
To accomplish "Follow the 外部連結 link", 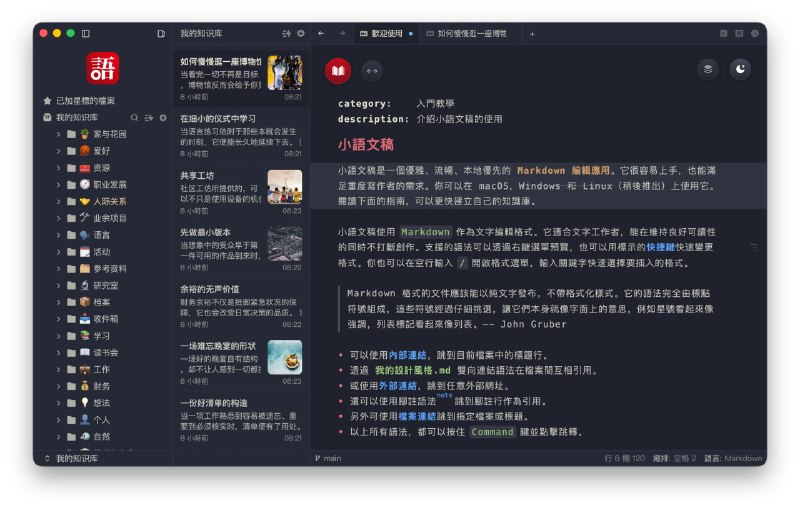I will [x=397, y=386].
